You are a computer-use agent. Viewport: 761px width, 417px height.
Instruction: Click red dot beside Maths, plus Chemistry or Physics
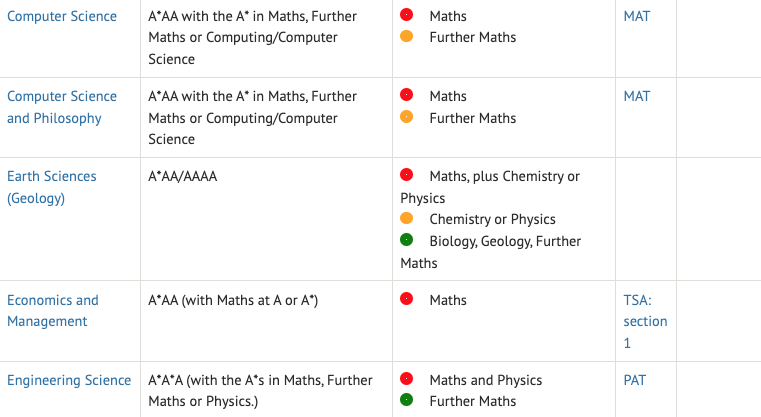point(406,175)
